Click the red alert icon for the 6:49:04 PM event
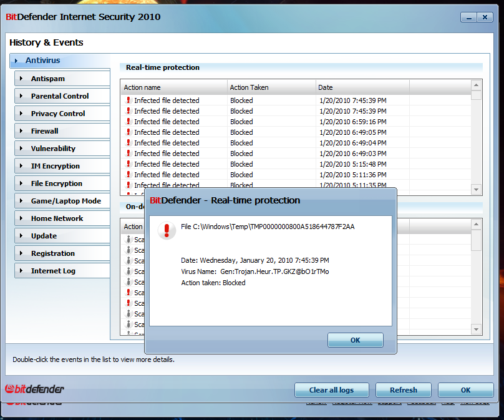The height and width of the screenshot is (420, 504). click(x=128, y=142)
